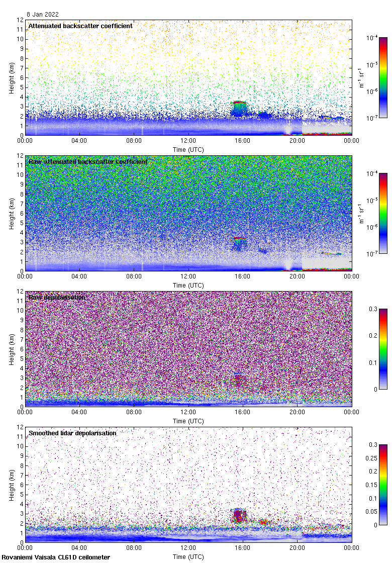
Task: Click the 0.3 tick on the raw depolarisation colour bar
Action: (x=373, y=309)
